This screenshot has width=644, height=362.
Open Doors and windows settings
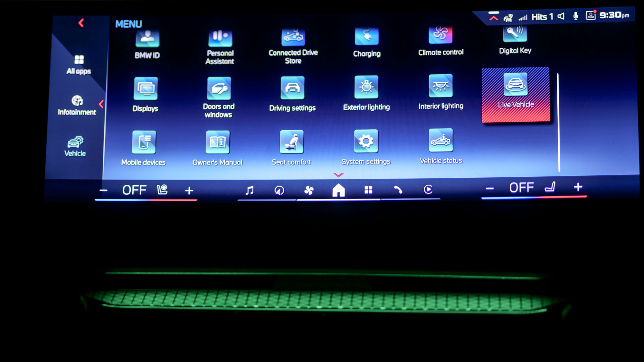point(219,96)
